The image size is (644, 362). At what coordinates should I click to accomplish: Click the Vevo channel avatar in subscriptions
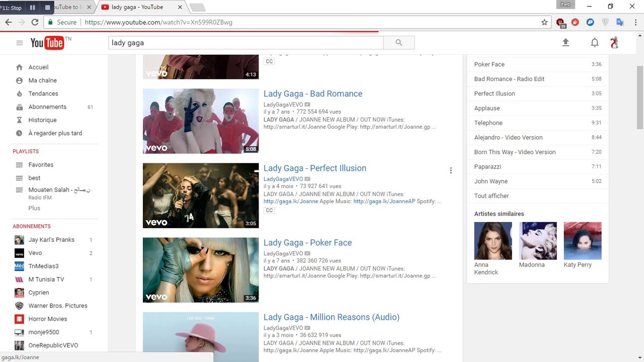tap(19, 253)
